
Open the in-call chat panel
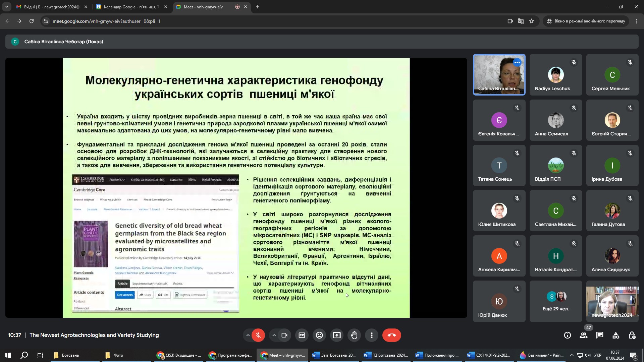pos(600,335)
